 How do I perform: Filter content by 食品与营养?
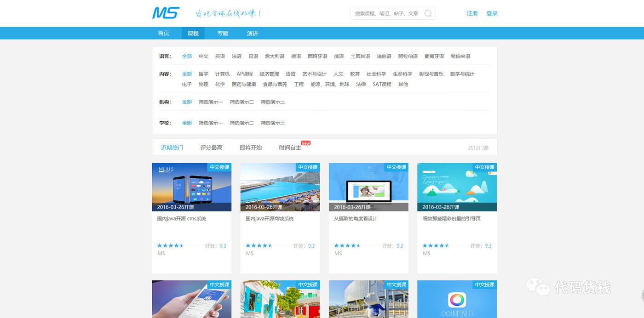pyautogui.click(x=275, y=84)
